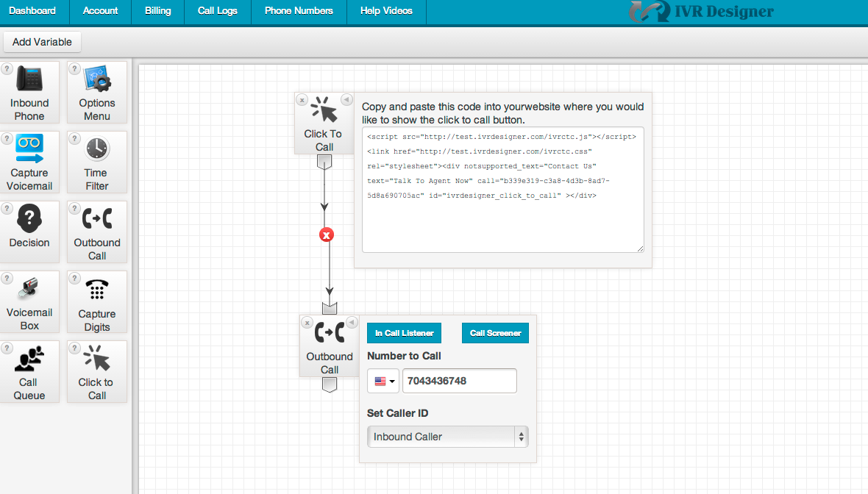This screenshot has height=494, width=868.
Task: Select the Outbound Call node on canvas
Action: [330, 346]
